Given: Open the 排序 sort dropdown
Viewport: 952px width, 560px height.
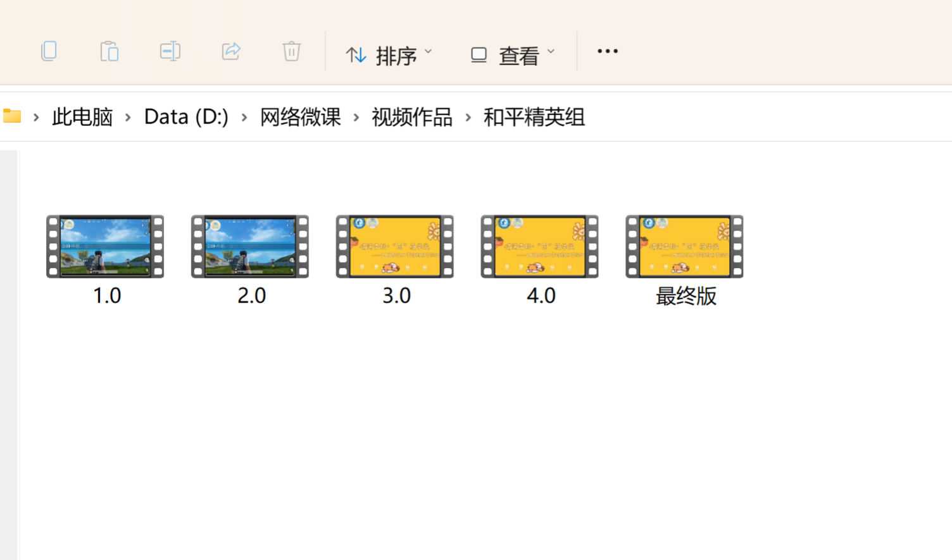Looking at the screenshot, I should click(389, 55).
